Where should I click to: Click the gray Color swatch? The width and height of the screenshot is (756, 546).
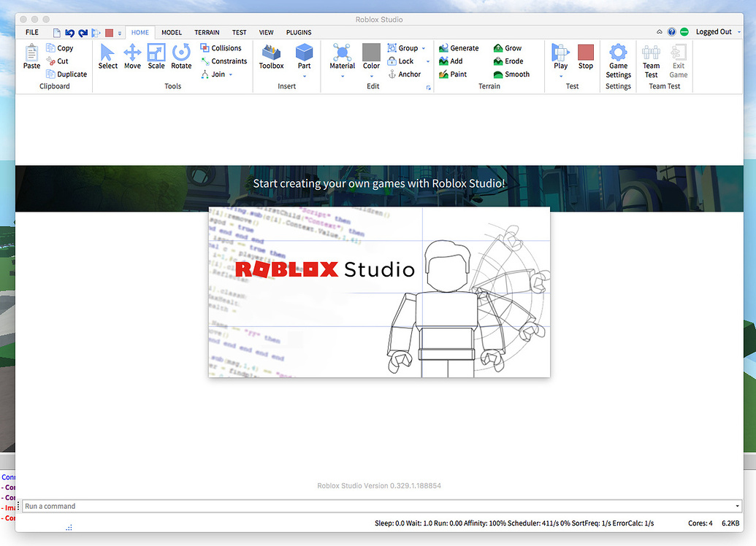click(x=371, y=52)
